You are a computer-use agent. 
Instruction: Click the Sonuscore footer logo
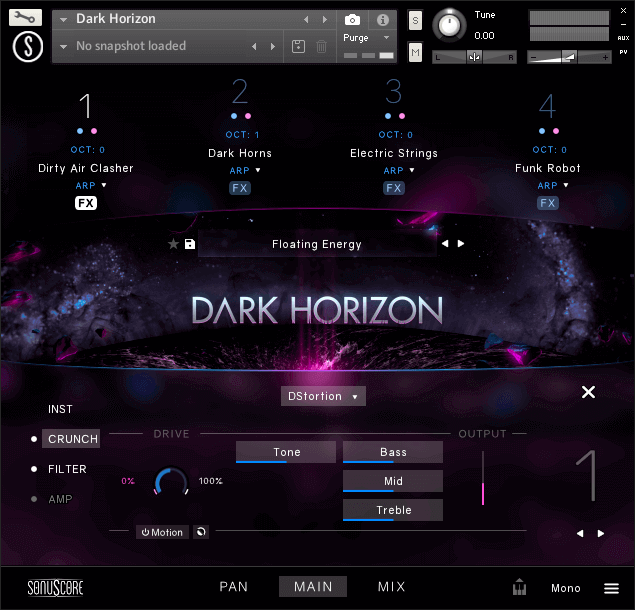point(55,588)
